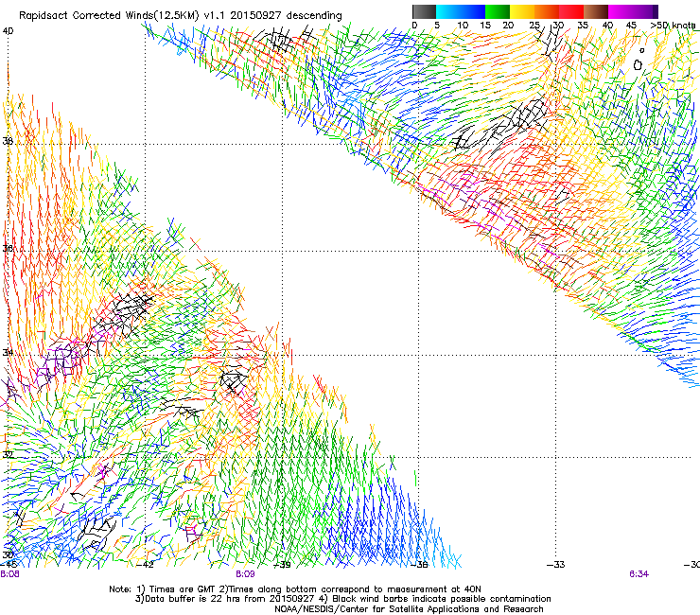The image size is (700, 615).
Task: Click the latitude axis label 34
Action: pos(8,352)
